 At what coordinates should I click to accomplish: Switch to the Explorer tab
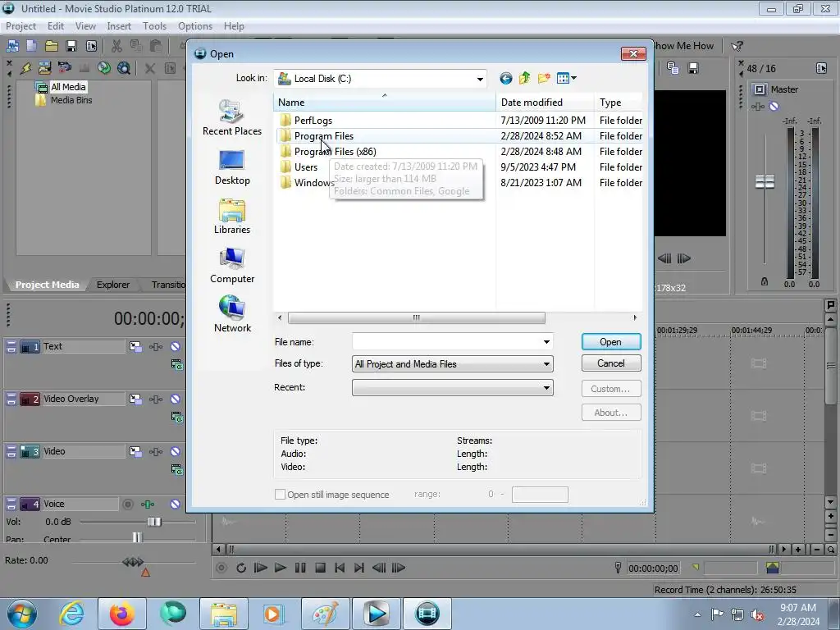pyautogui.click(x=113, y=285)
